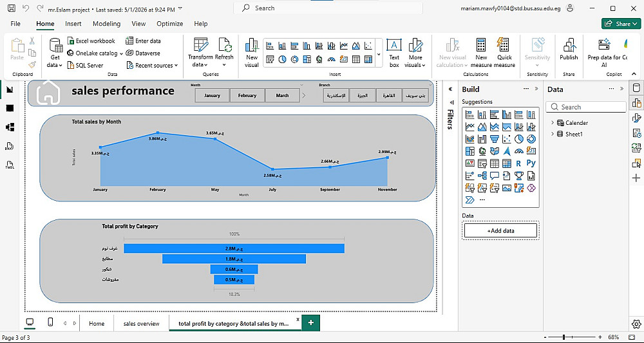Click the Publish icon in the ribbon
Viewport: 644px width, 343px height.
pos(569,50)
